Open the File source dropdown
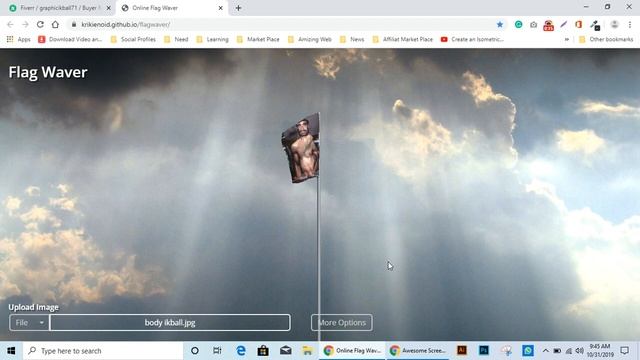 [x=29, y=322]
